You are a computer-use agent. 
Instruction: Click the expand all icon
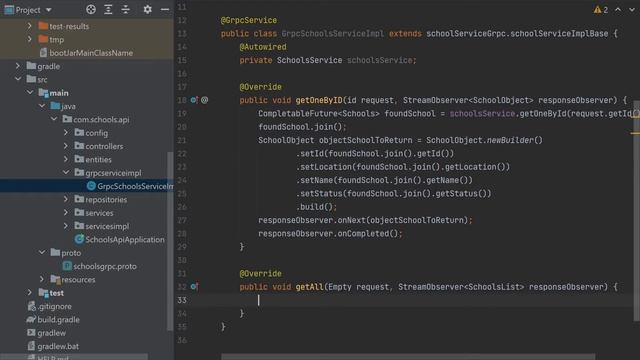[108, 9]
